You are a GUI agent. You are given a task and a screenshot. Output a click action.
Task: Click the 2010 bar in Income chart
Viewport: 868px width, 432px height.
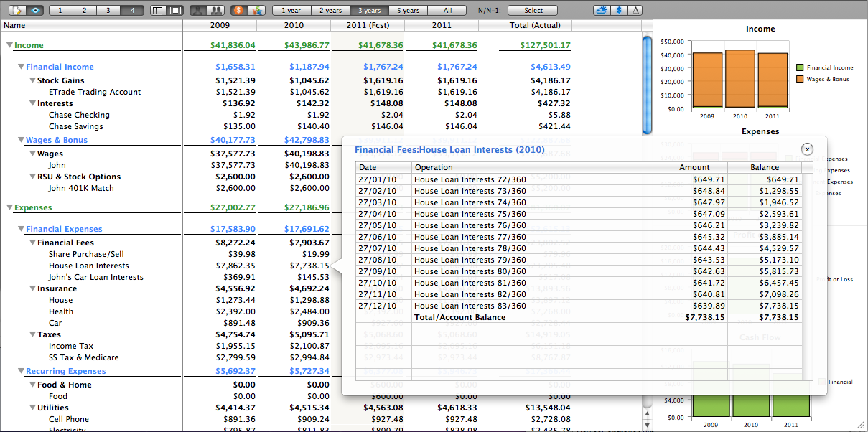click(x=740, y=79)
